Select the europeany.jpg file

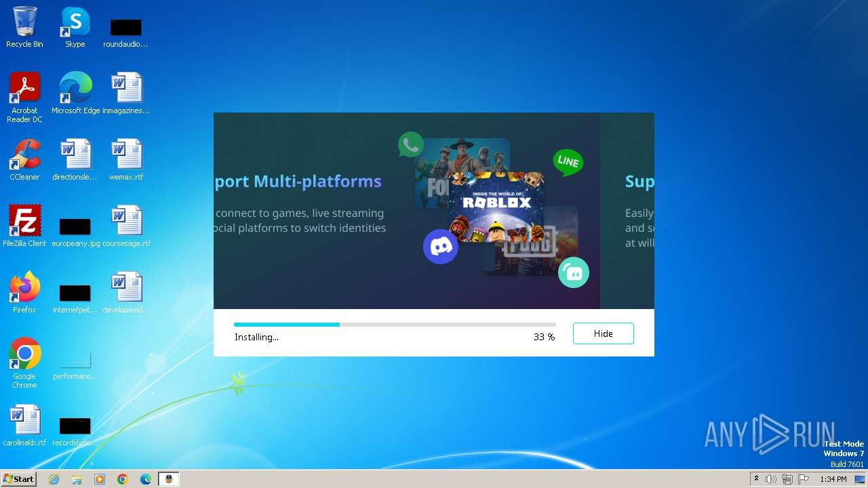point(75,232)
